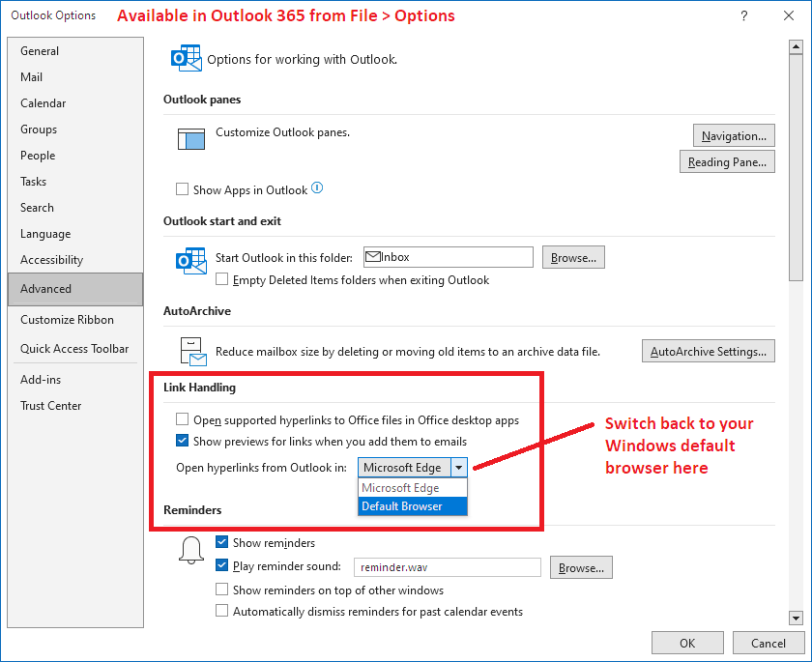Enable Show Apps in Outlook checkbox

[x=182, y=190]
